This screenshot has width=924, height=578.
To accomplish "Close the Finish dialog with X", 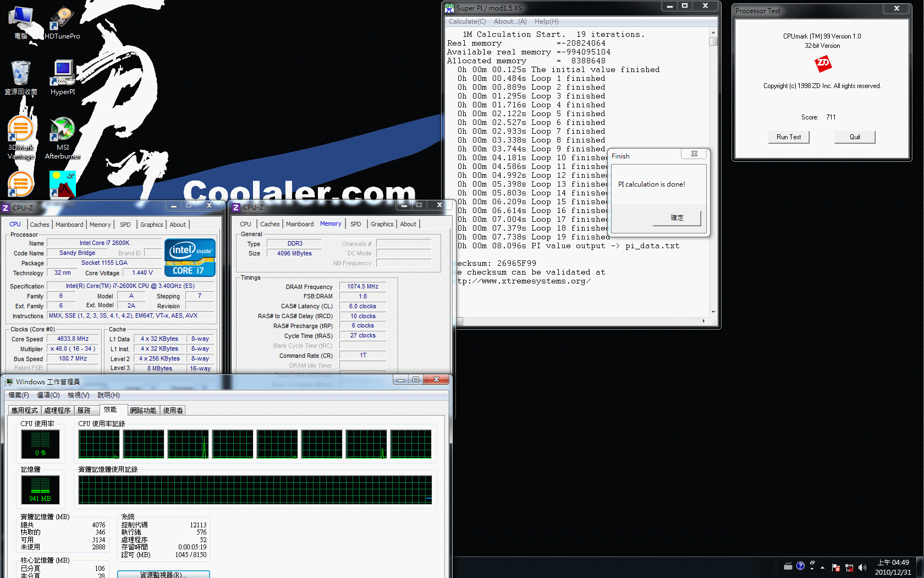I will click(x=694, y=154).
